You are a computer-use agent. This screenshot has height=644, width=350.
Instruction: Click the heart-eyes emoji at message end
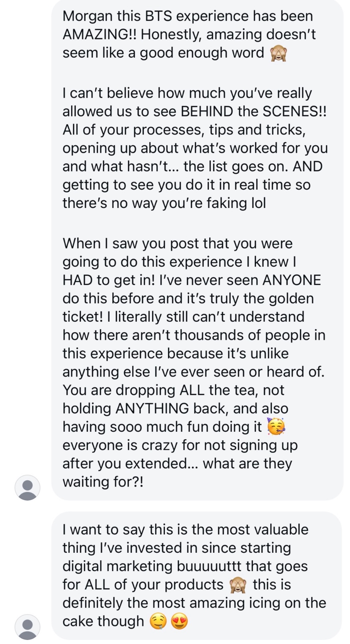click(179, 622)
